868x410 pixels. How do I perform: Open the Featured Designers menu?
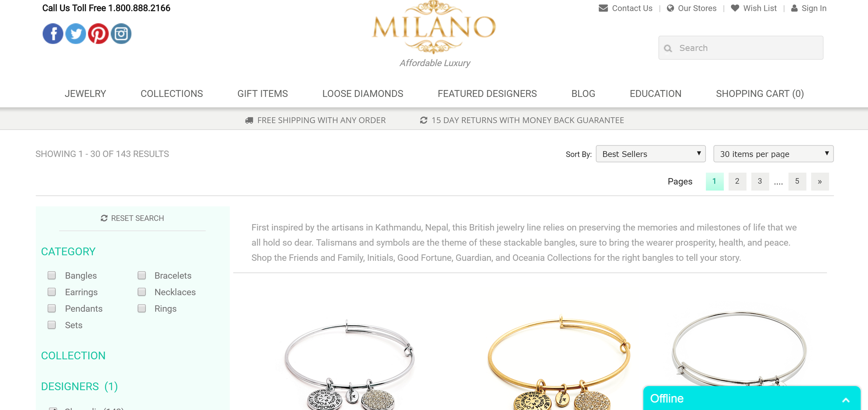pos(487,94)
